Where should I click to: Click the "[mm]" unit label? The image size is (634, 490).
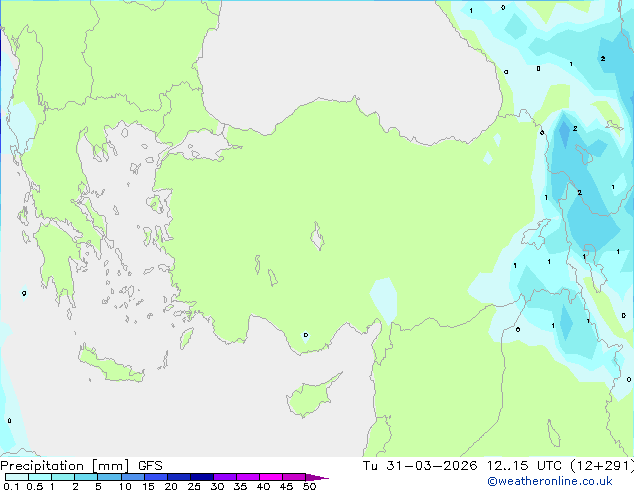tap(111, 466)
